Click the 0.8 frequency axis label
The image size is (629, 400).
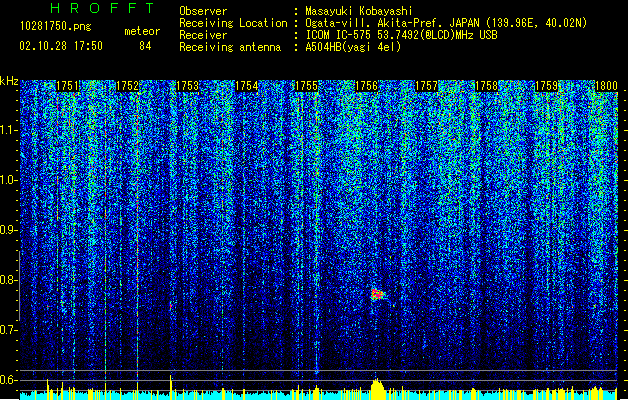(x=9, y=280)
